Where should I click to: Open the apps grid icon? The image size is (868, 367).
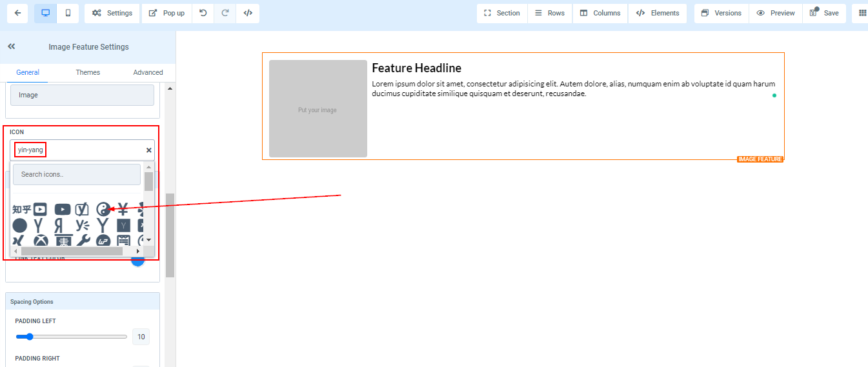[x=862, y=13]
